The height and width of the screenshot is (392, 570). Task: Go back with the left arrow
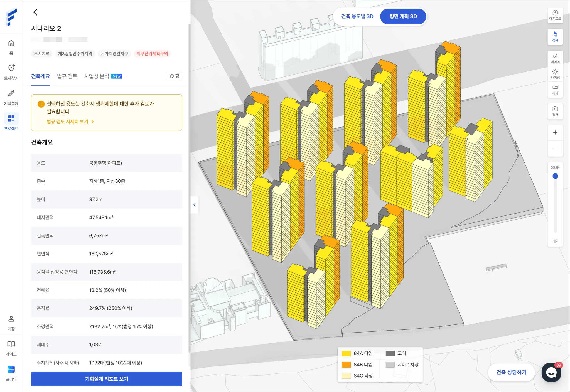coord(35,12)
